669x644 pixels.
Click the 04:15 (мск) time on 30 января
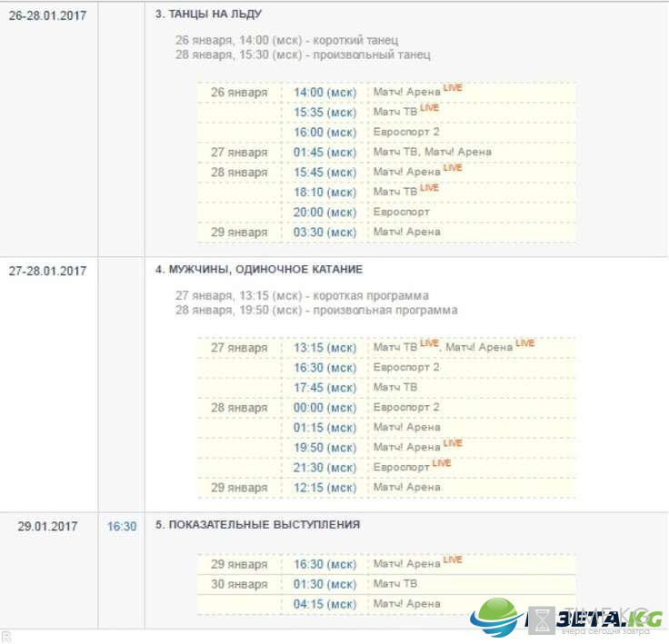pos(325,604)
